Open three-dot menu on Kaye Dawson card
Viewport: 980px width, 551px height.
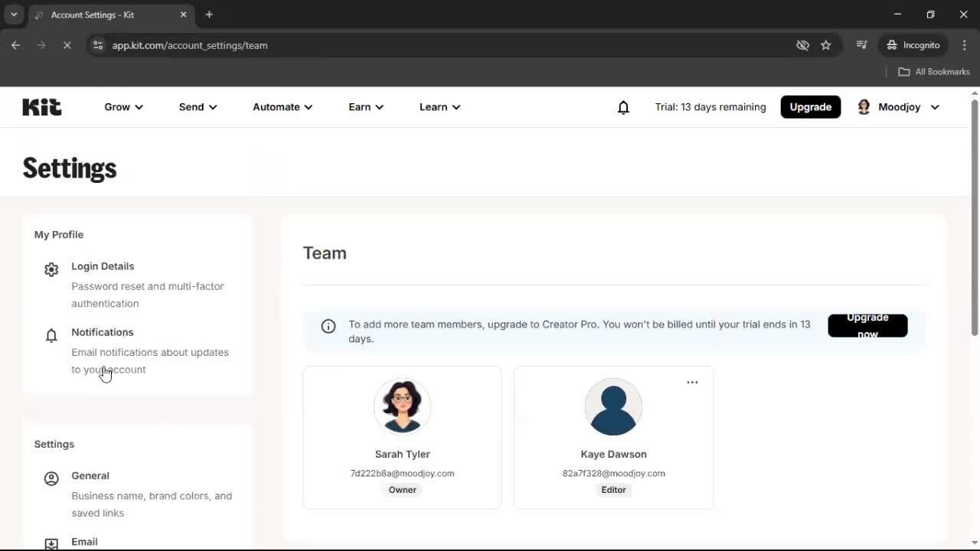(x=692, y=383)
